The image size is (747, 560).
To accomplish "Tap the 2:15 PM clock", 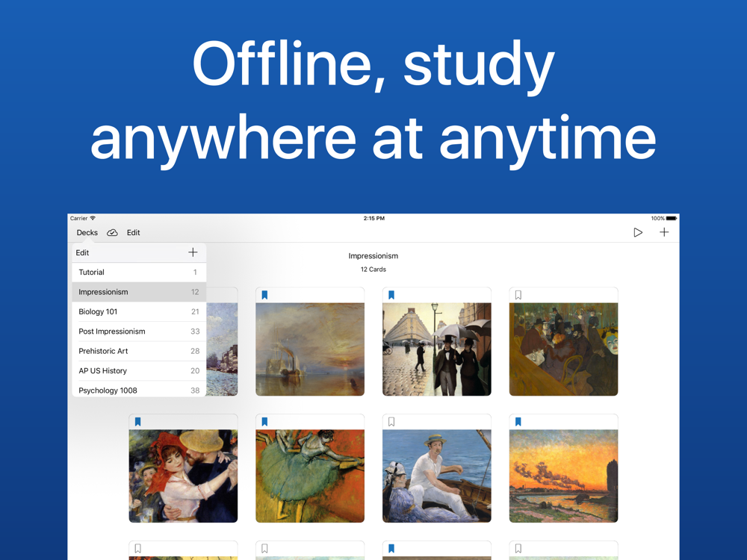I will tap(374, 218).
